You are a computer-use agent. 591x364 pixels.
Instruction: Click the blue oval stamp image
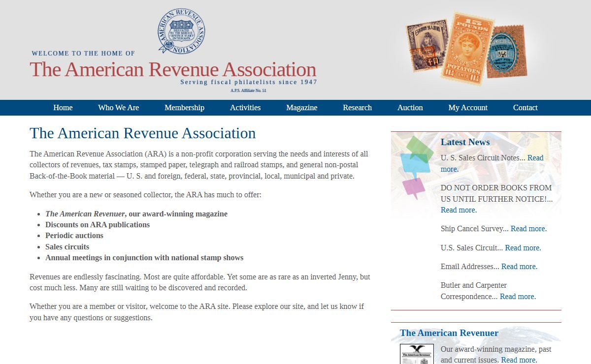pyautogui.click(x=507, y=52)
